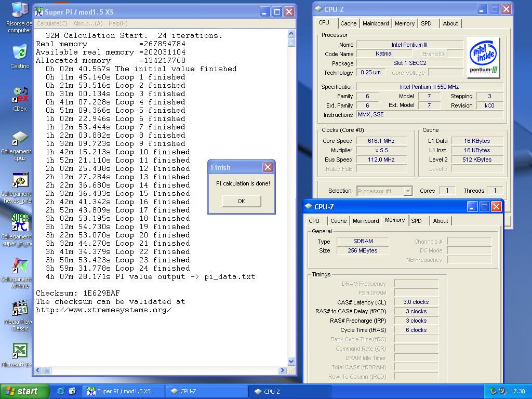Click the xtremesystems.org URL text

tap(104, 310)
